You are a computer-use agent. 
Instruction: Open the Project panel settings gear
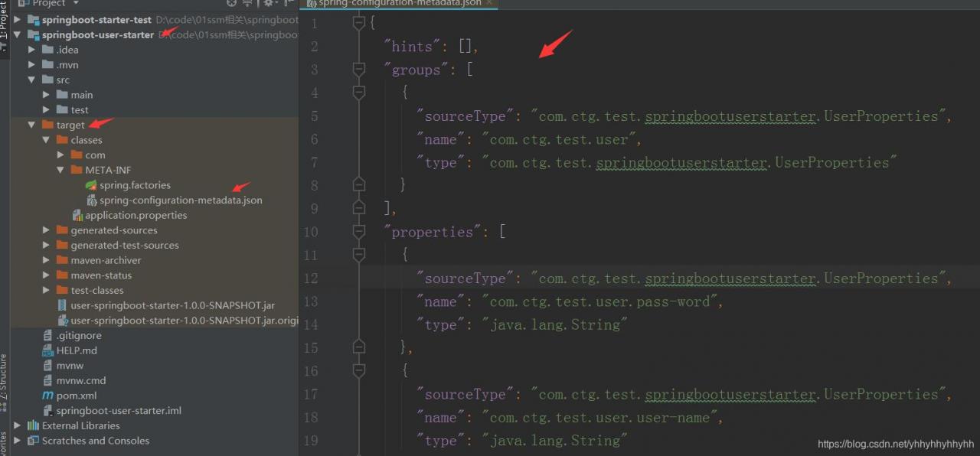point(268,3)
